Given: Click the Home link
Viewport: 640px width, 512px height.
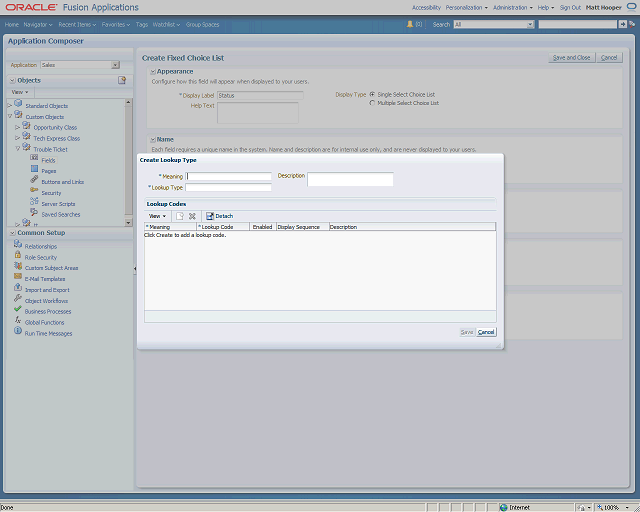Looking at the screenshot, I should point(12,24).
